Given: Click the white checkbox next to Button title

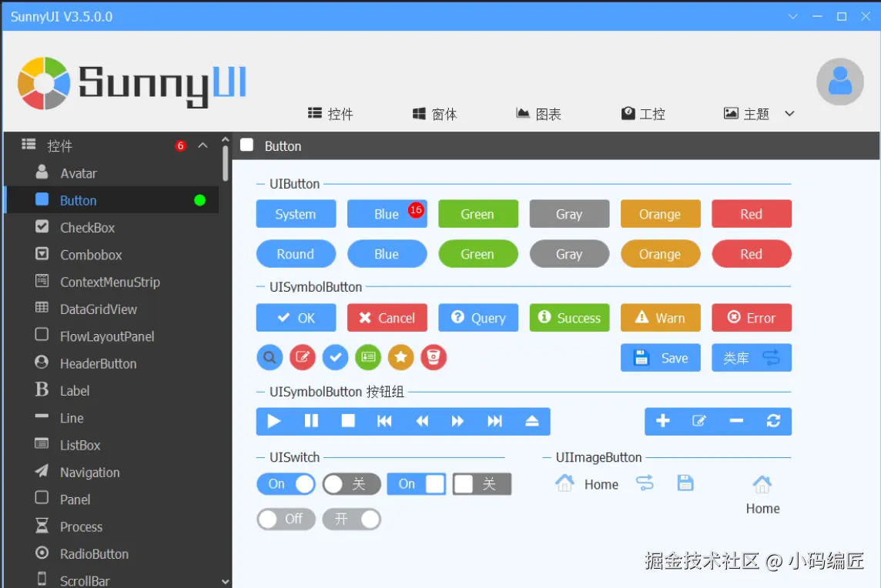Looking at the screenshot, I should (246, 145).
